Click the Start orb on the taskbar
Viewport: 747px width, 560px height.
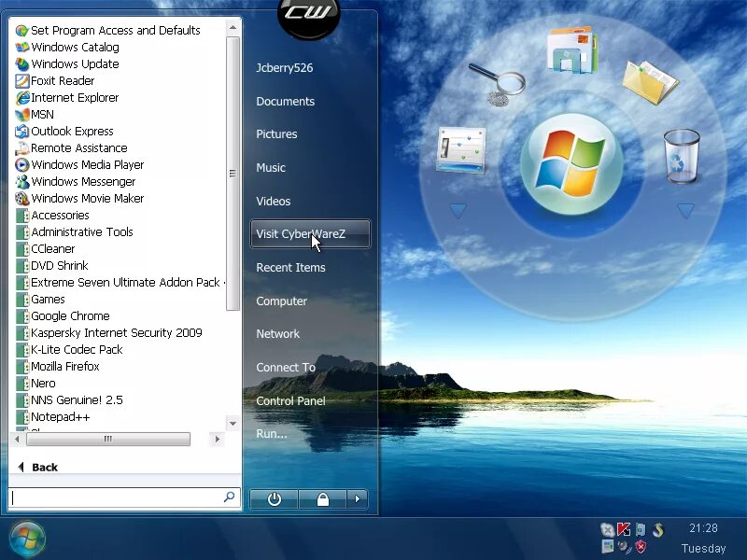pos(27,539)
